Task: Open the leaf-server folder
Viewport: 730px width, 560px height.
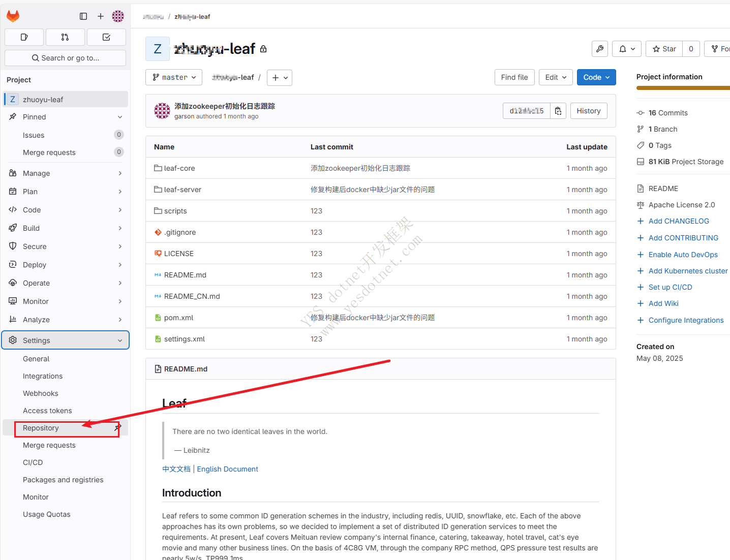Action: (x=182, y=190)
